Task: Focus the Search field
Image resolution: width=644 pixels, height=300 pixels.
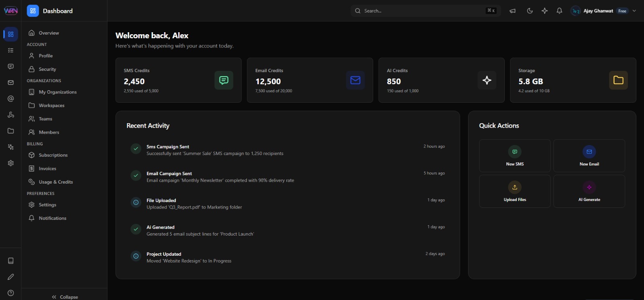Action: tap(426, 11)
